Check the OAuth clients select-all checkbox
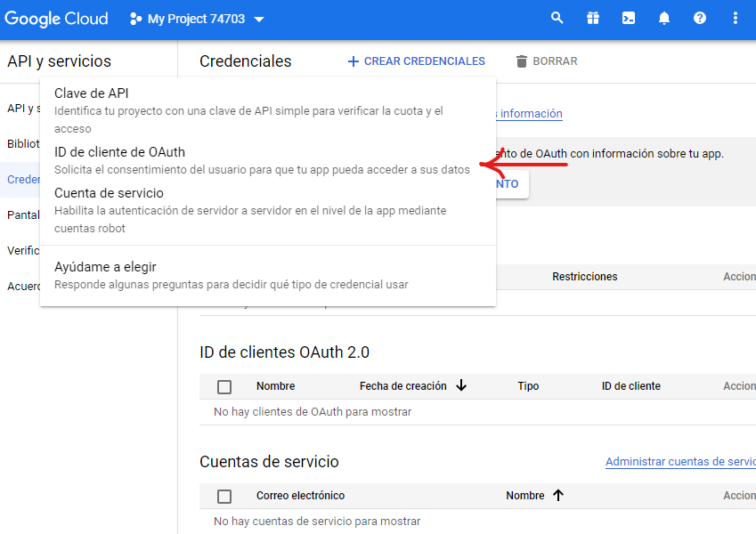This screenshot has height=534, width=756. coord(224,386)
